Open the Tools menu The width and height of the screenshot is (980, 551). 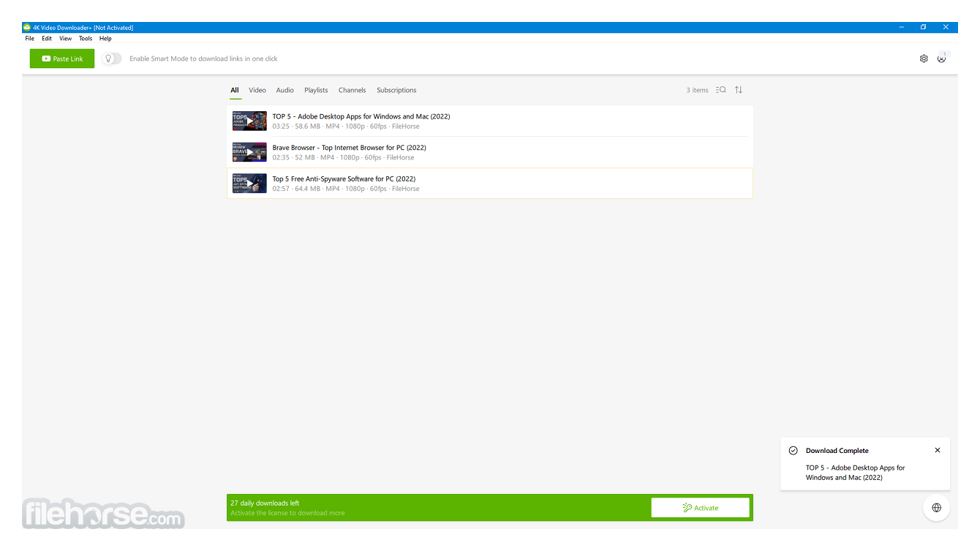tap(86, 39)
